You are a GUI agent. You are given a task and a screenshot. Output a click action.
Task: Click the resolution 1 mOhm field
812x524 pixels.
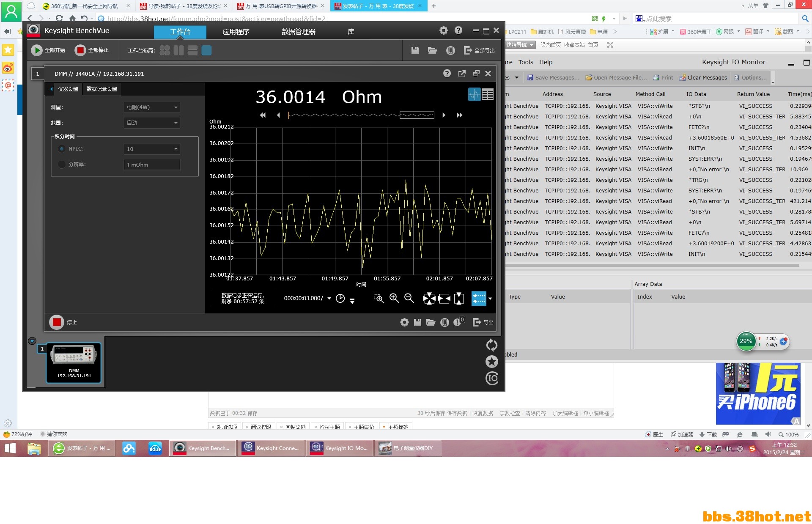(x=152, y=165)
